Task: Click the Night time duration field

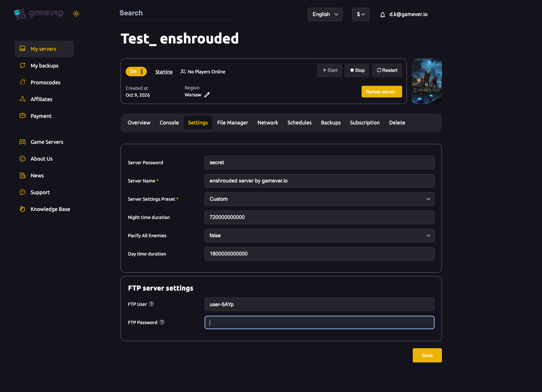Action: tap(320, 217)
